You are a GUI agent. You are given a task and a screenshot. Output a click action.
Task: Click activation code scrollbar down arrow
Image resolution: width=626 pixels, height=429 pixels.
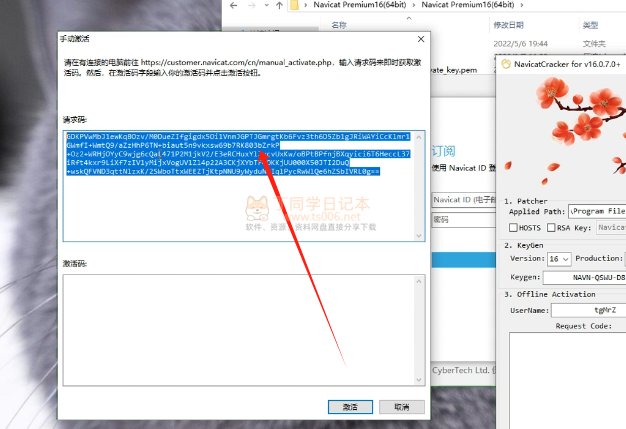pos(419,380)
